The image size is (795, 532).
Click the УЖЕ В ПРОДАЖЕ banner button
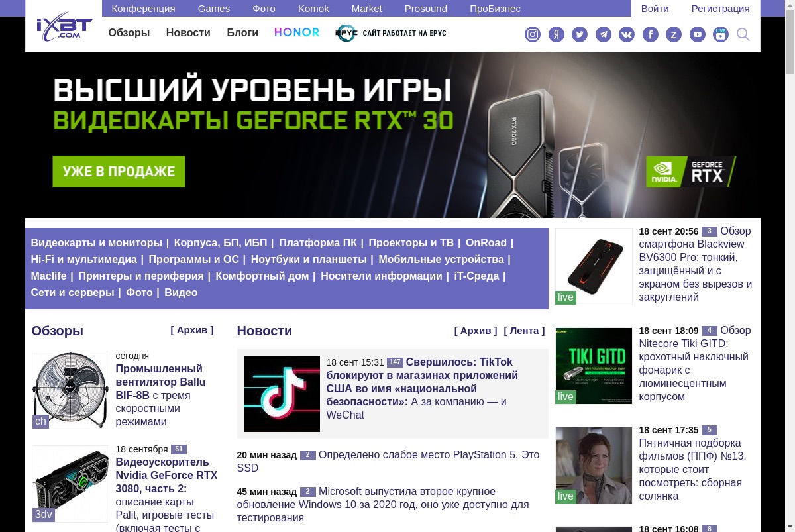[119, 172]
